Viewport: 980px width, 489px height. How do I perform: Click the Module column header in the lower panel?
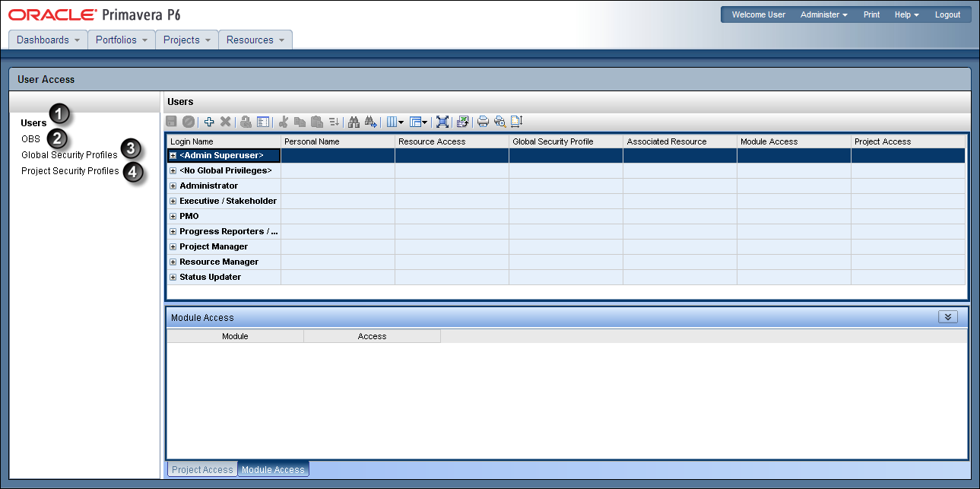235,336
